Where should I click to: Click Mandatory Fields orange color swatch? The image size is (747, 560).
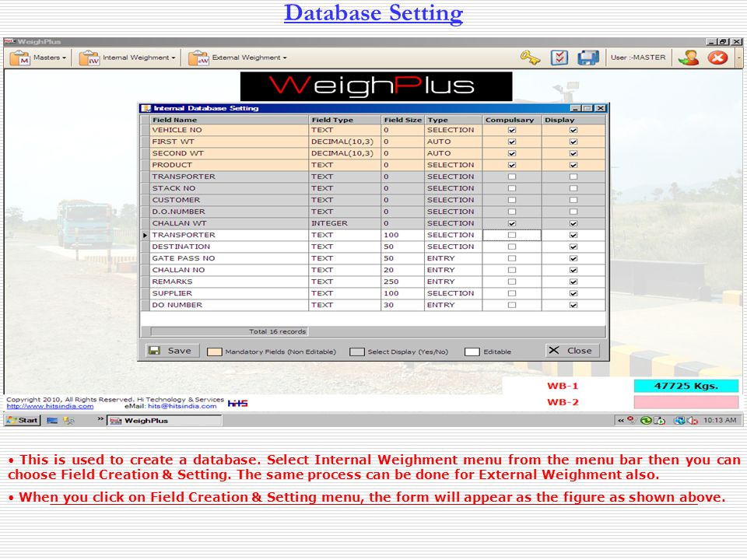(215, 352)
